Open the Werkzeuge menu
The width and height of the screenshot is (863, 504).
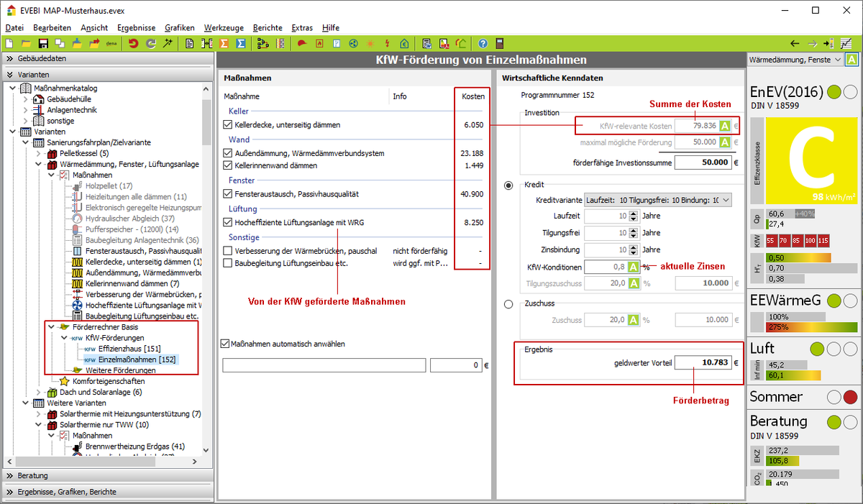pos(223,27)
